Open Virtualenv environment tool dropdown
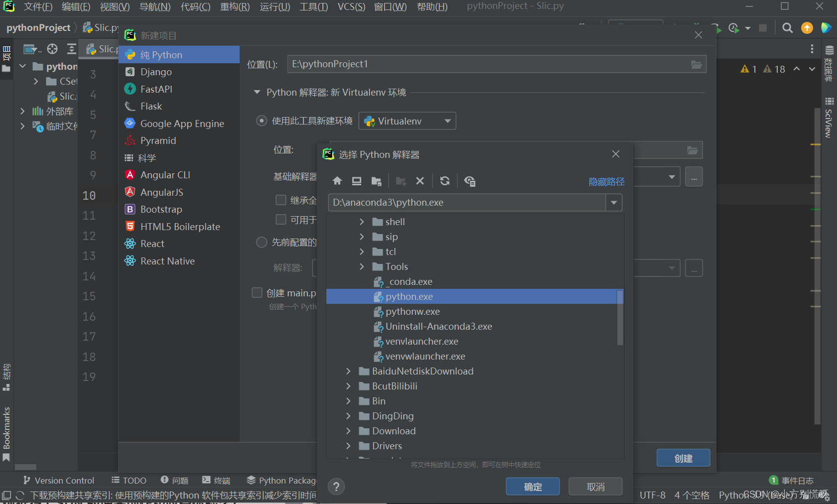This screenshot has width=837, height=504. 407,121
